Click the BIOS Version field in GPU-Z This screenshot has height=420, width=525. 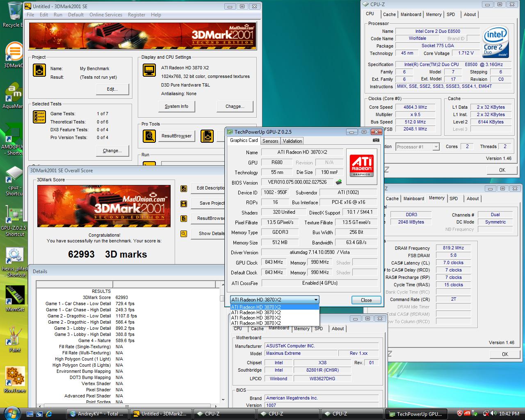(x=297, y=182)
